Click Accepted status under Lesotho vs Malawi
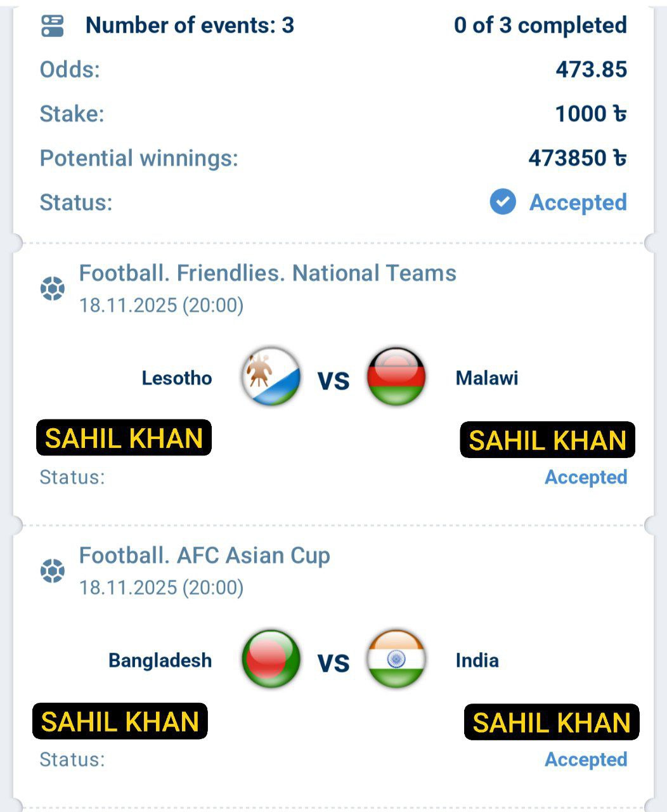Screen dimensions: 667x812 (586, 477)
